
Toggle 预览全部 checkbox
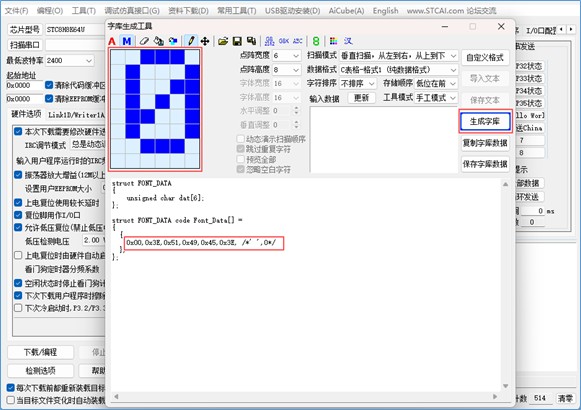[x=241, y=159]
